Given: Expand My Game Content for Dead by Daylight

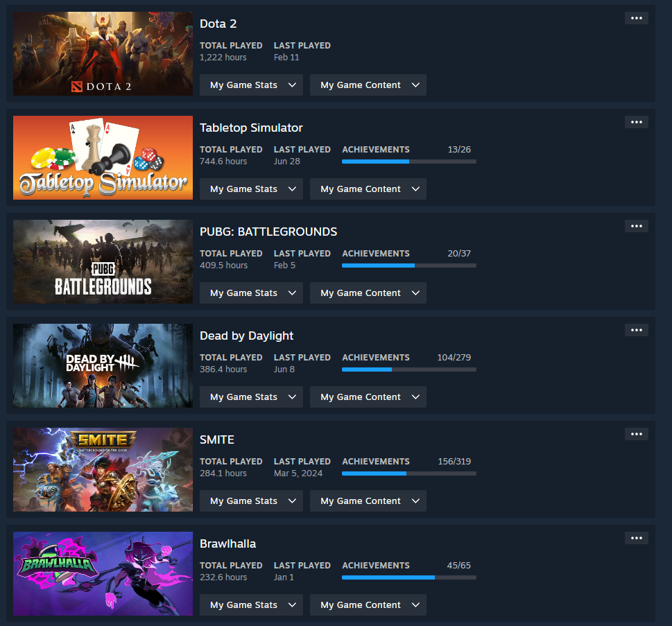Looking at the screenshot, I should (x=368, y=397).
